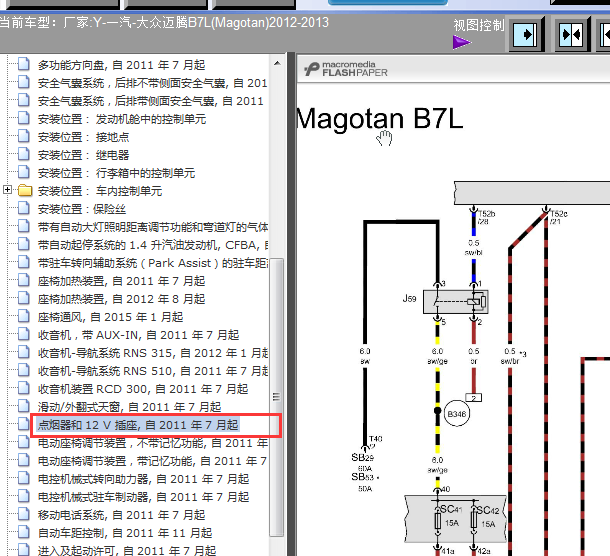Click document icon beside 安装位置：继电器
This screenshot has height=556, width=610.
pyautogui.click(x=24, y=154)
